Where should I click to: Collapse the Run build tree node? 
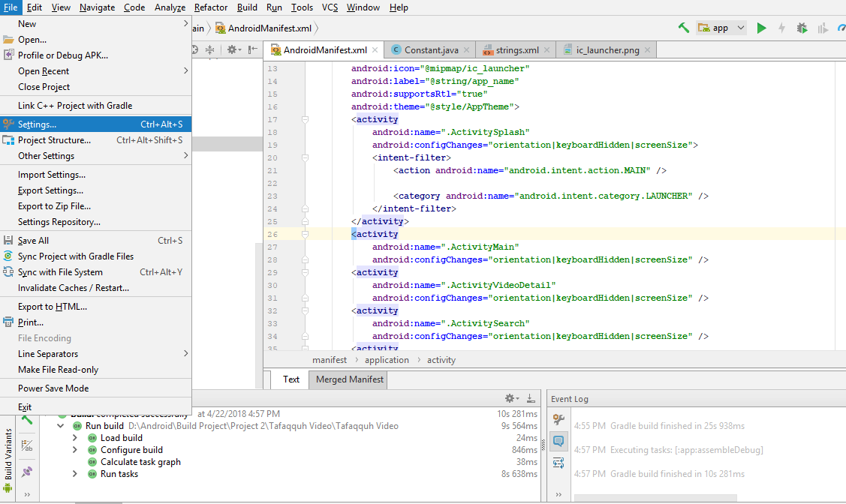coord(60,426)
